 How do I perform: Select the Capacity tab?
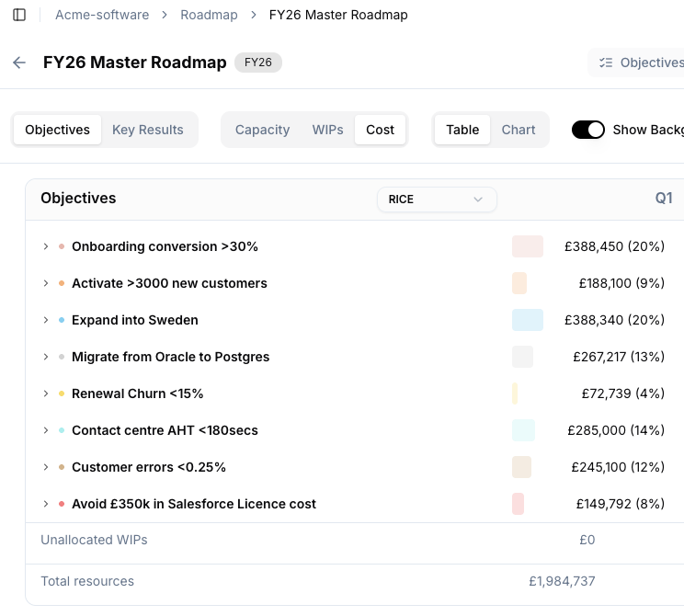262,130
